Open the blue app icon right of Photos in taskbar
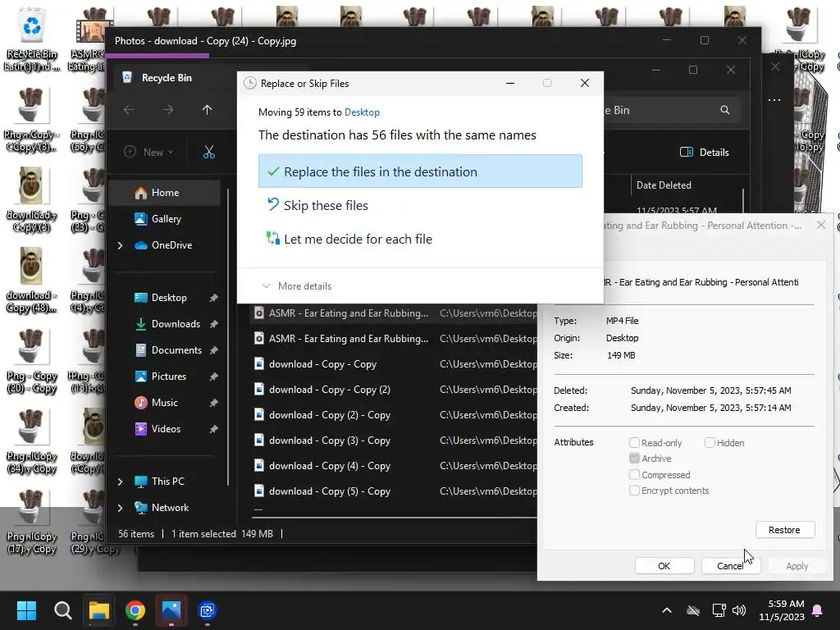 [x=208, y=610]
